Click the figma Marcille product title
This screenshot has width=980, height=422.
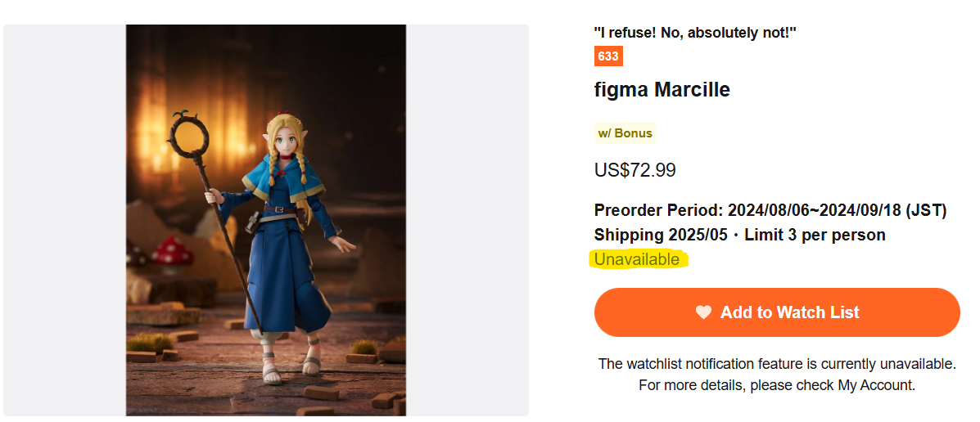[x=662, y=90]
